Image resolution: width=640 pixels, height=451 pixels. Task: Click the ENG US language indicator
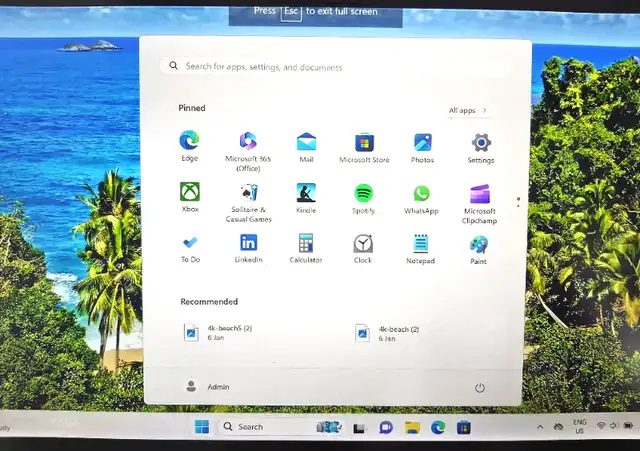pos(580,427)
